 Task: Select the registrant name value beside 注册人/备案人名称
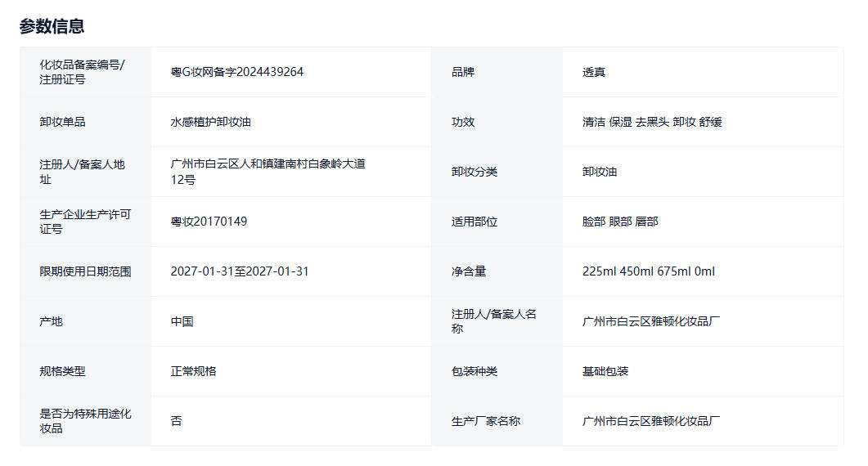651,321
